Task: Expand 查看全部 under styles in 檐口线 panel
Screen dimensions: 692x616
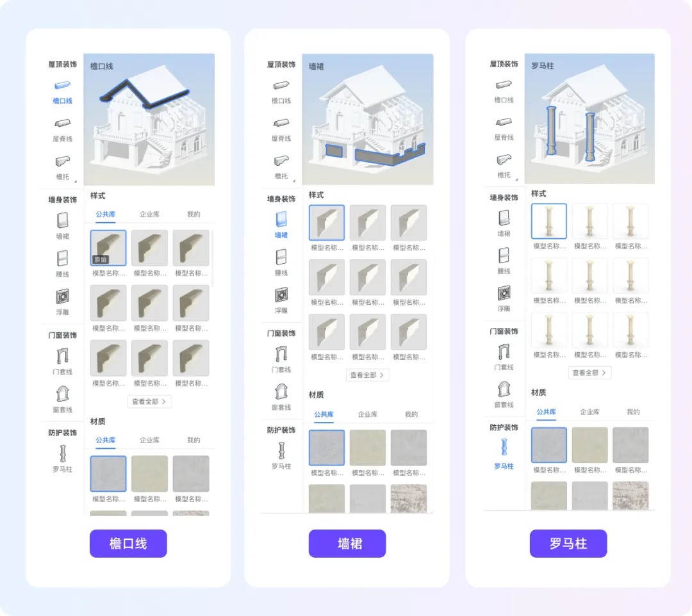Action: (x=149, y=401)
